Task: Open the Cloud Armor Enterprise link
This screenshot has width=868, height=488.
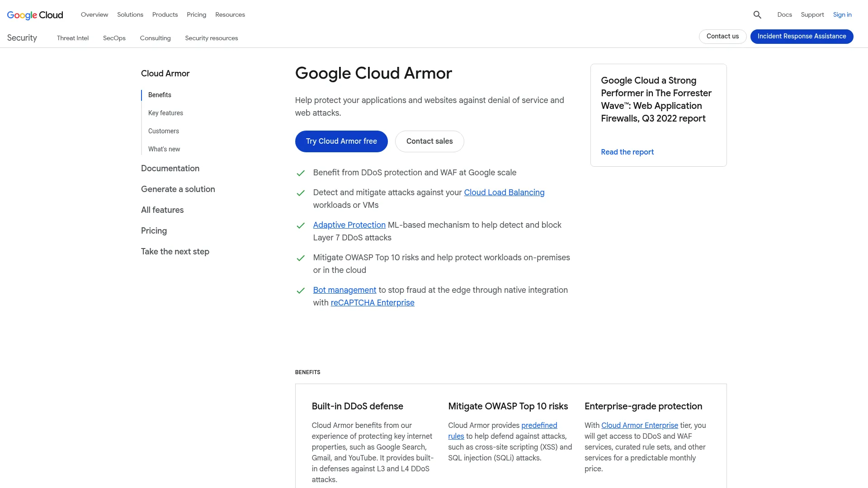Action: coord(639,426)
